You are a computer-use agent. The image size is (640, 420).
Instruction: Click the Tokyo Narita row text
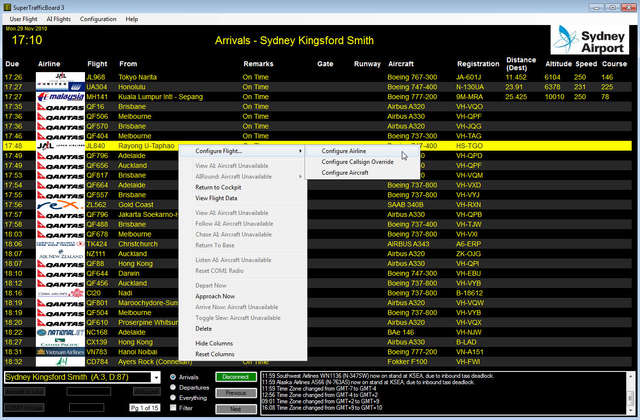coord(138,77)
